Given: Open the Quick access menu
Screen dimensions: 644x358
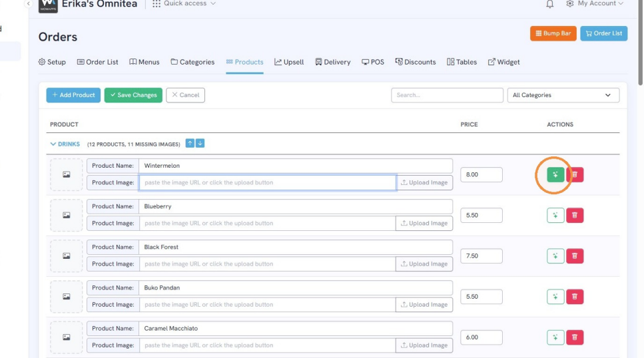Looking at the screenshot, I should (184, 4).
